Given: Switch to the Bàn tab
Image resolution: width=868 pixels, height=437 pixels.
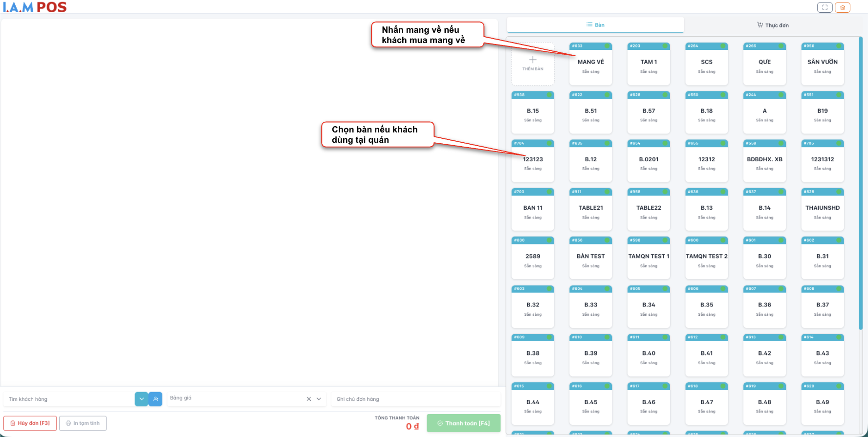Looking at the screenshot, I should (595, 25).
